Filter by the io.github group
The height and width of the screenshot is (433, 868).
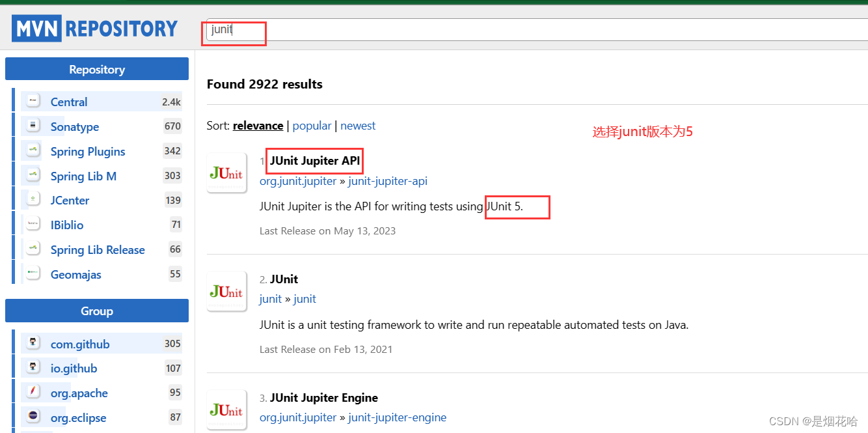(x=74, y=368)
